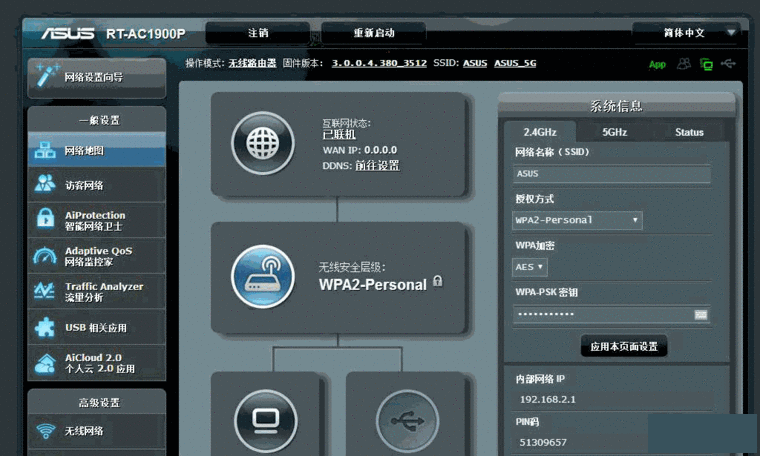Click the green App icon in status bar
760x462 pixels.
(657, 64)
